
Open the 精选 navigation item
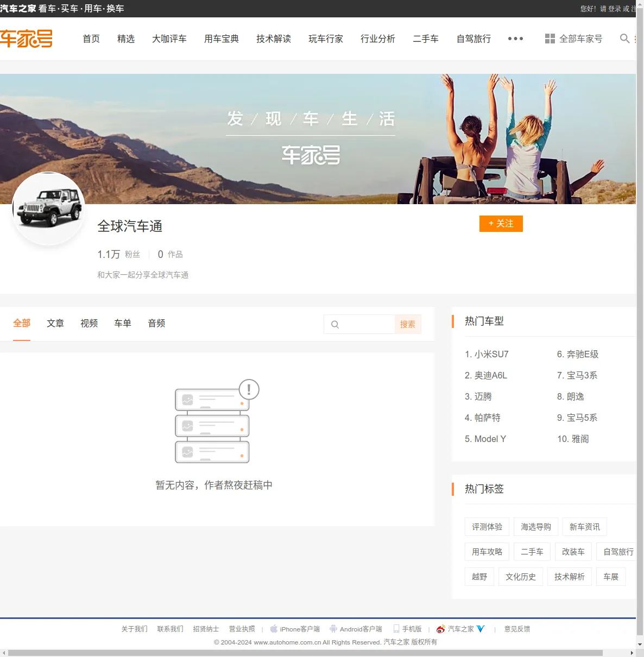click(126, 39)
